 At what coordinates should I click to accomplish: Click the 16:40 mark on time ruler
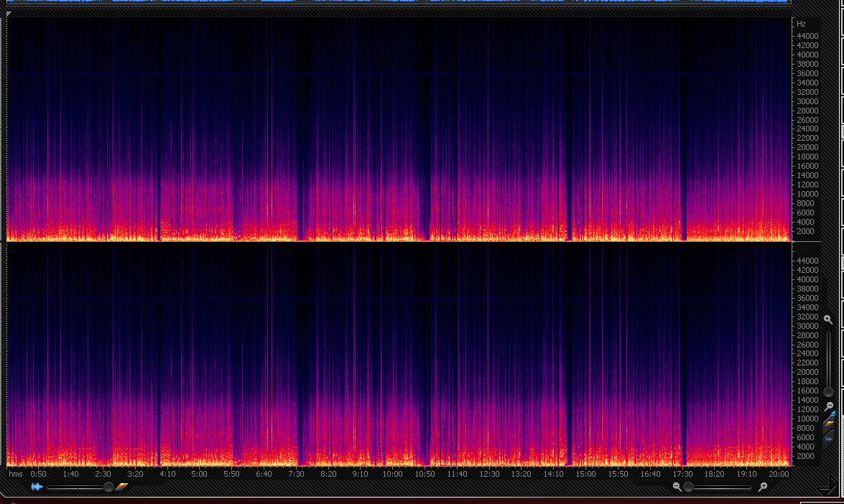coord(650,474)
